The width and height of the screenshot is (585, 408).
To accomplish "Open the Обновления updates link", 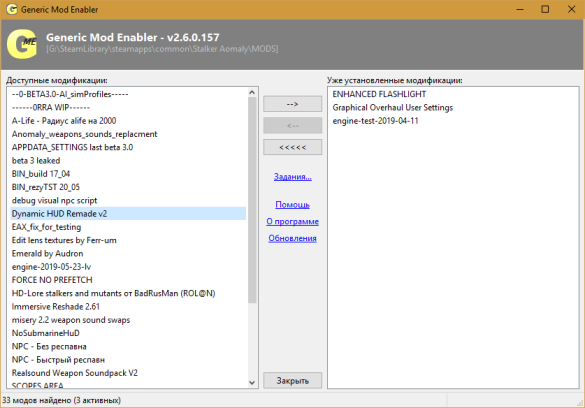I will (x=292, y=238).
